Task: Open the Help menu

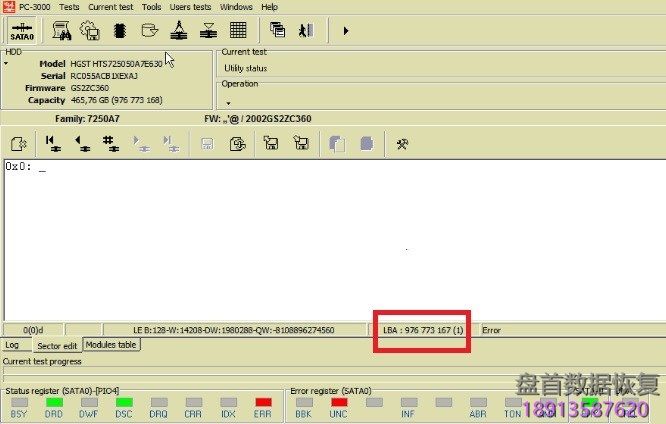Action: tap(269, 7)
